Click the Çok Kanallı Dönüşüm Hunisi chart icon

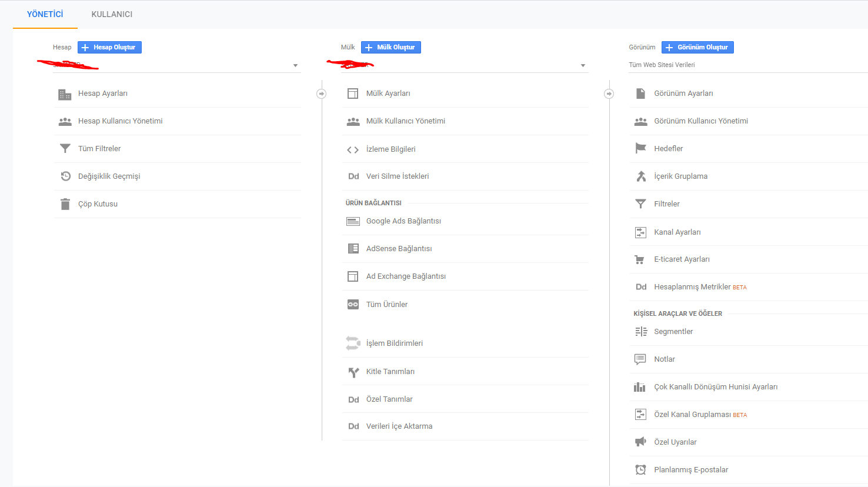[640, 387]
